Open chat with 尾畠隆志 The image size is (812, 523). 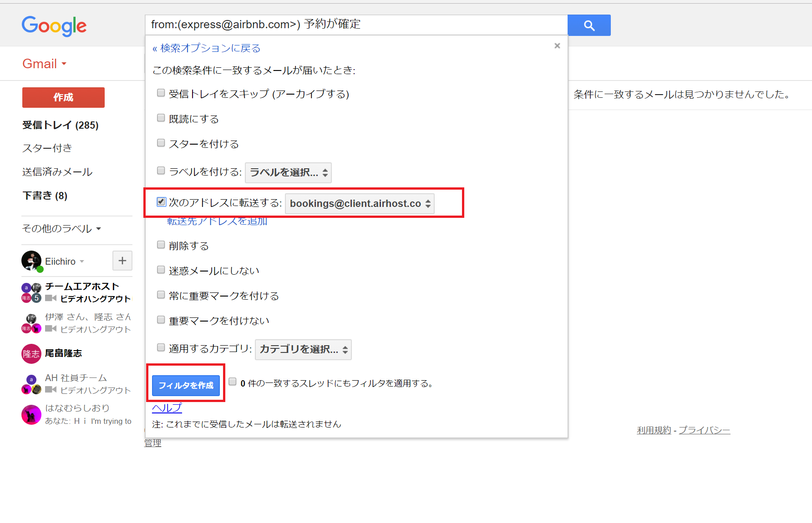pyautogui.click(x=64, y=353)
